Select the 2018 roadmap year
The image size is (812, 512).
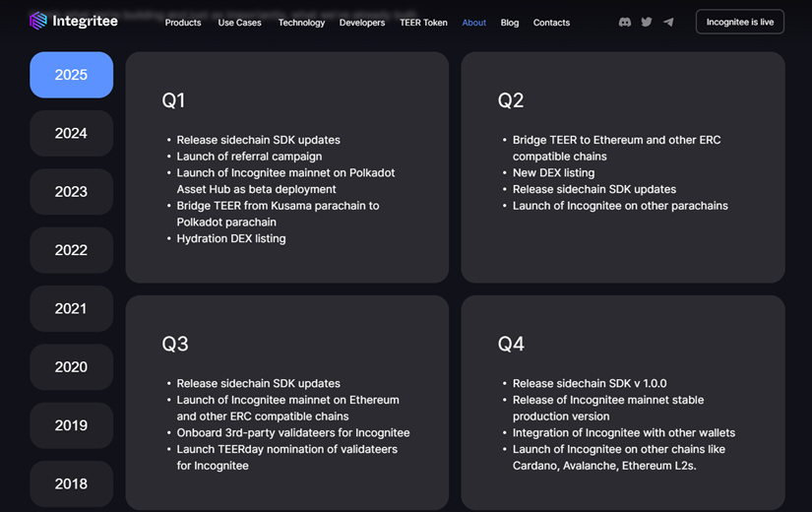pos(72,484)
